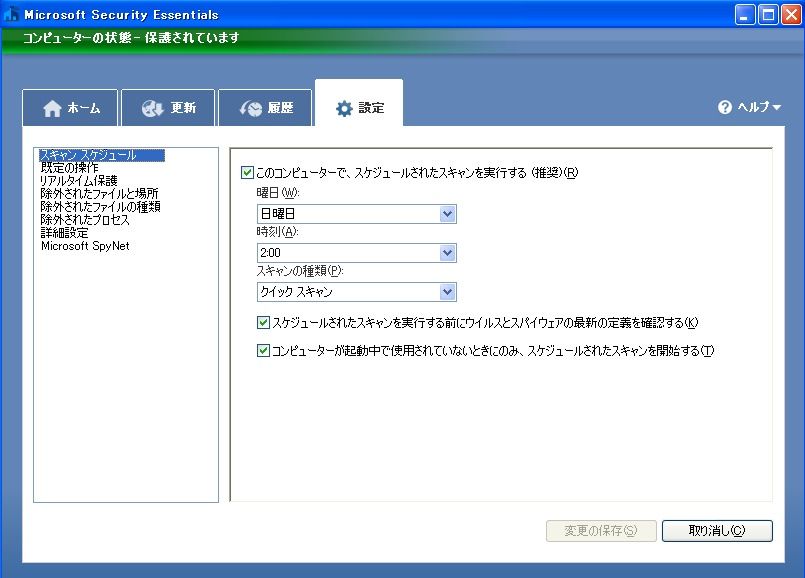805x578 pixels.
Task: Click the 時刻(A) label
Action: point(277,232)
